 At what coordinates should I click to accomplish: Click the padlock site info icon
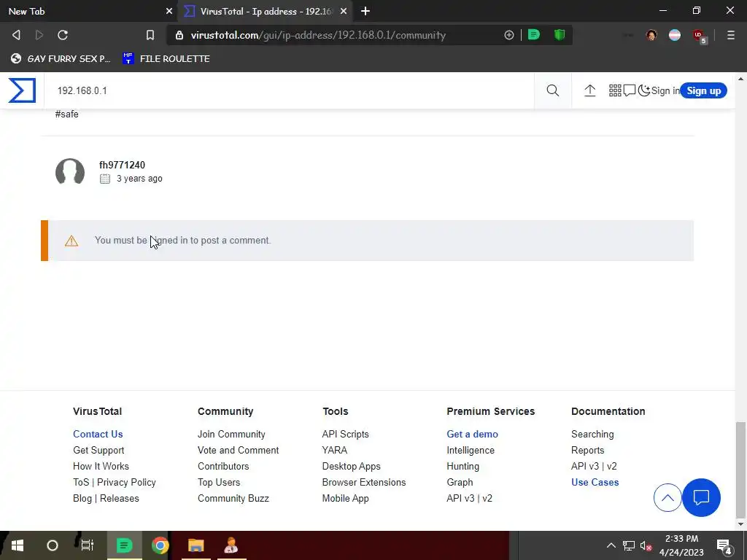pyautogui.click(x=179, y=35)
